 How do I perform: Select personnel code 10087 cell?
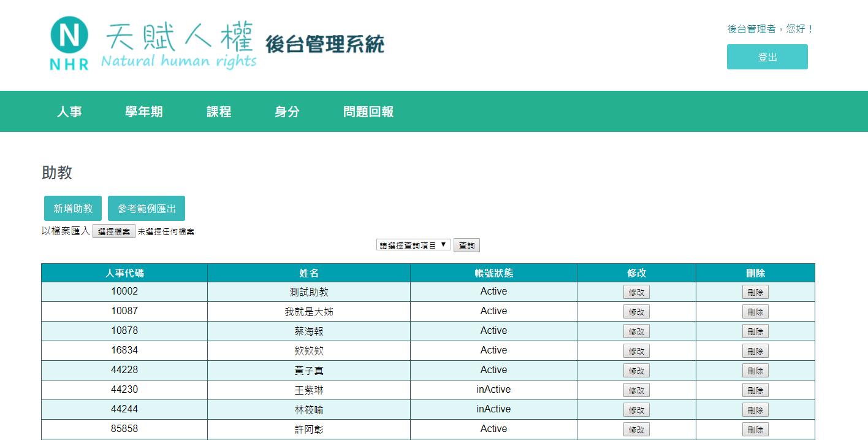124,311
